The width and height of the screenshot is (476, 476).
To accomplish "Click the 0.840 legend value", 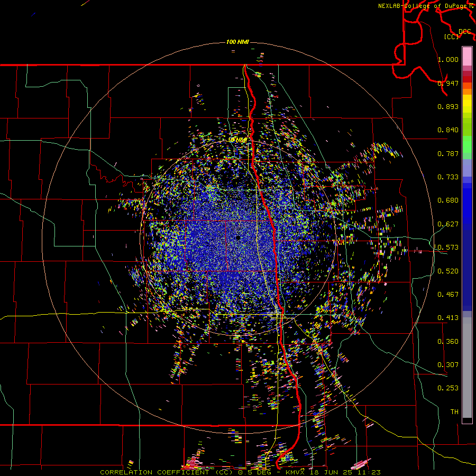I will (448, 130).
